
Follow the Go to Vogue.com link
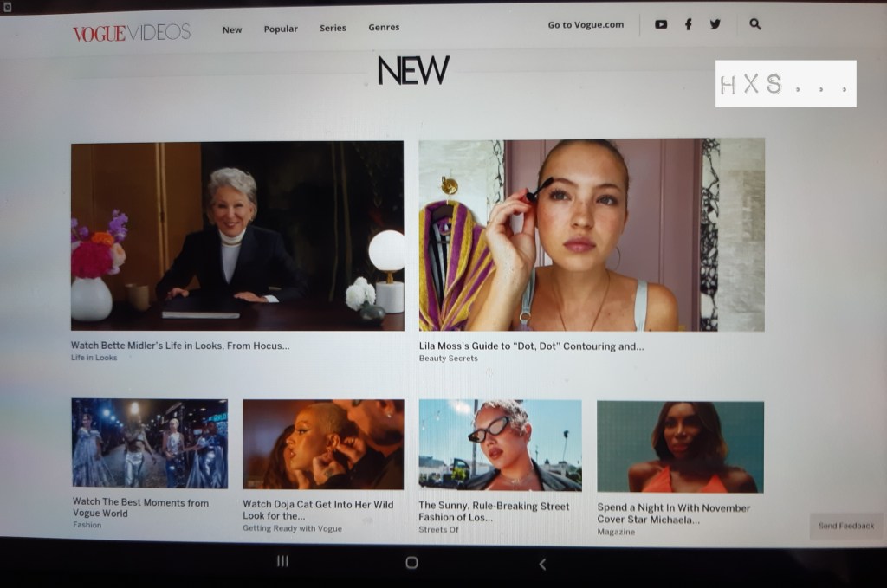[x=586, y=25]
